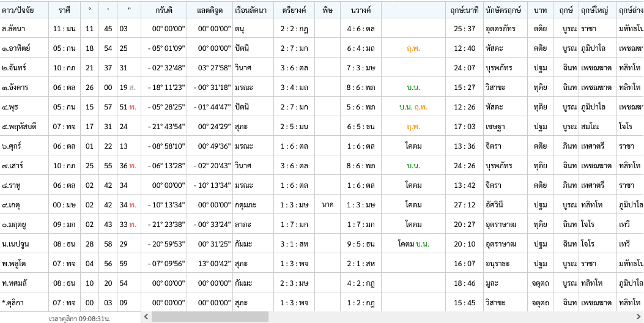
Task: Click the orange ฤ.พ. marker in อาทิตย์ row
Action: (x=413, y=48)
